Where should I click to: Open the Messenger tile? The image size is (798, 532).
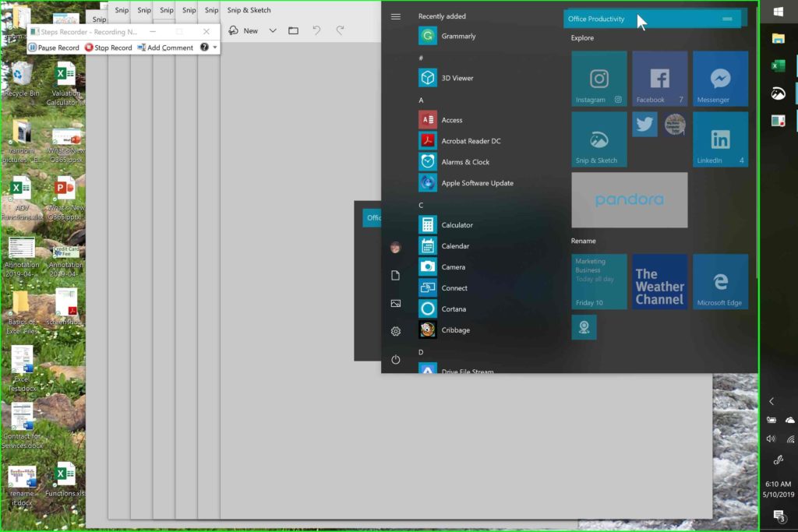pyautogui.click(x=721, y=79)
